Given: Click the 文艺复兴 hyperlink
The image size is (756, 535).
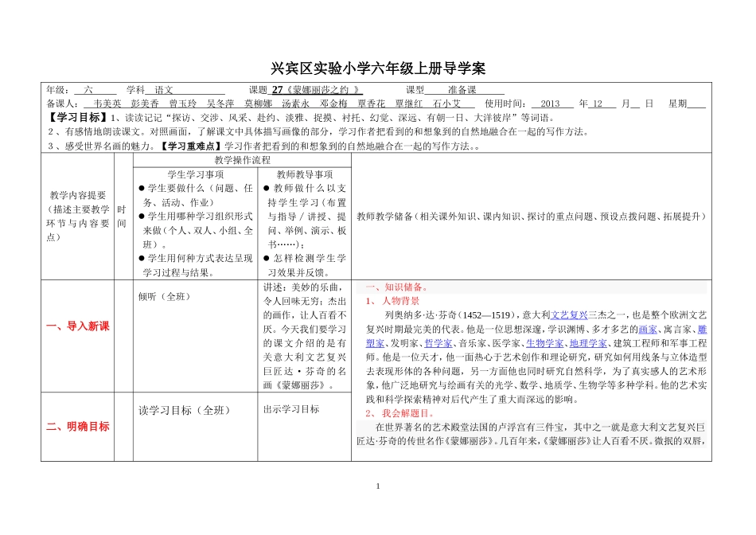Looking at the screenshot, I should tap(569, 315).
